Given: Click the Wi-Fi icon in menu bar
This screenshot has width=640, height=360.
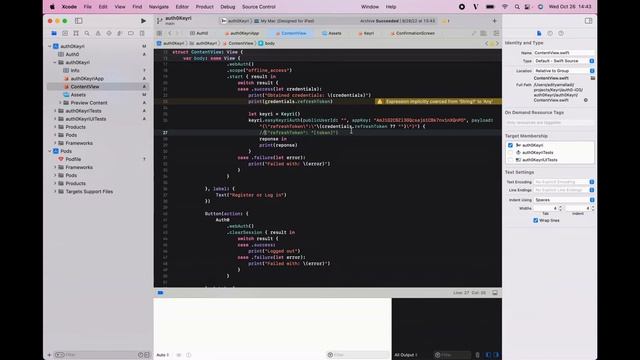Looking at the screenshot, I should tap(505, 7).
